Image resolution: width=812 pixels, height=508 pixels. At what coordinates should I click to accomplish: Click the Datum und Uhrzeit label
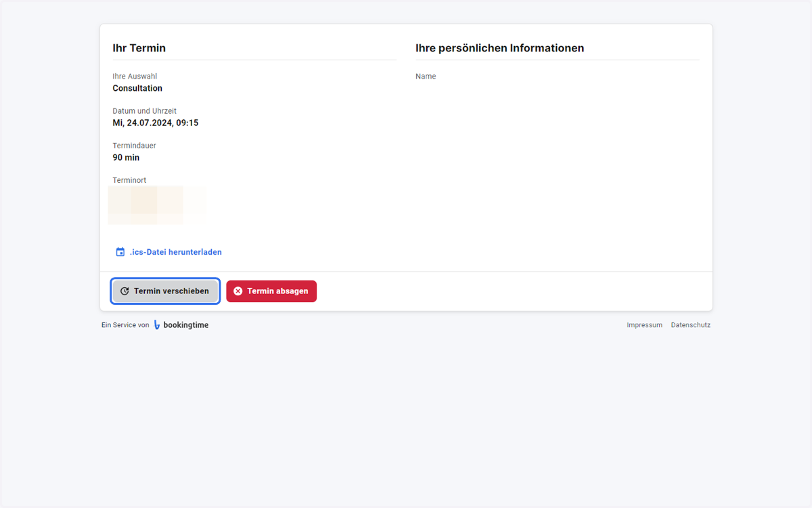click(145, 111)
